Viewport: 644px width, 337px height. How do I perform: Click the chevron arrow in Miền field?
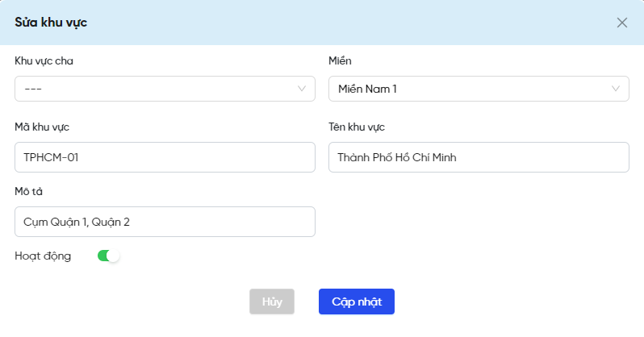[x=616, y=89]
